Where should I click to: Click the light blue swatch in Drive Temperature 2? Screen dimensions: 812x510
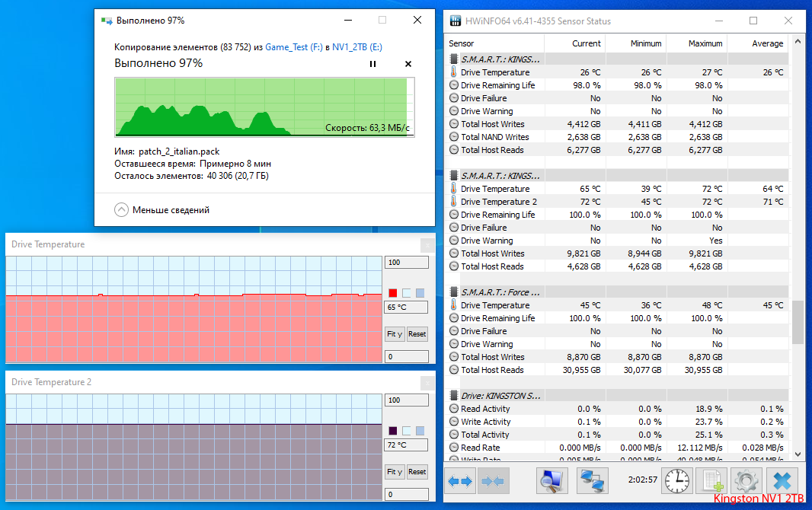click(420, 431)
